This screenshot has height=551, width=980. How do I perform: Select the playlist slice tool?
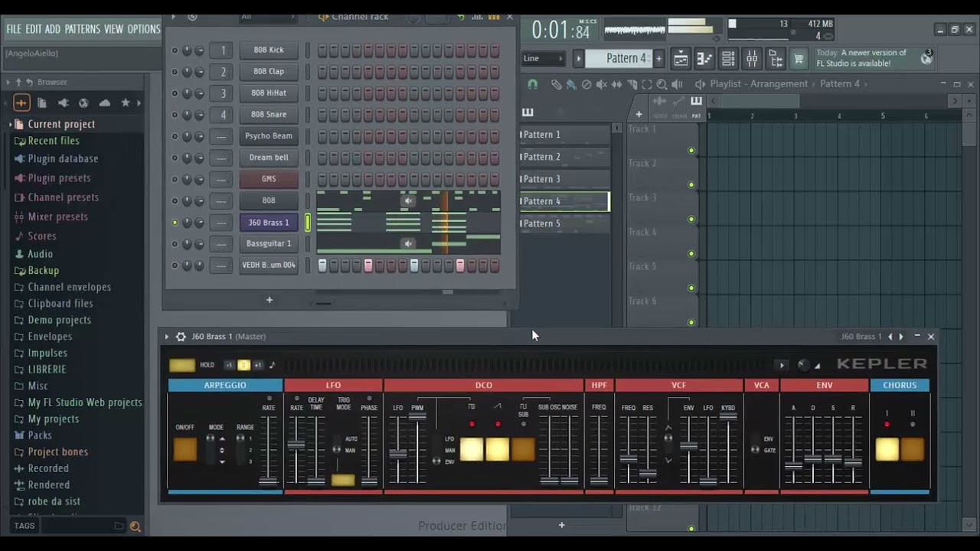(x=632, y=84)
